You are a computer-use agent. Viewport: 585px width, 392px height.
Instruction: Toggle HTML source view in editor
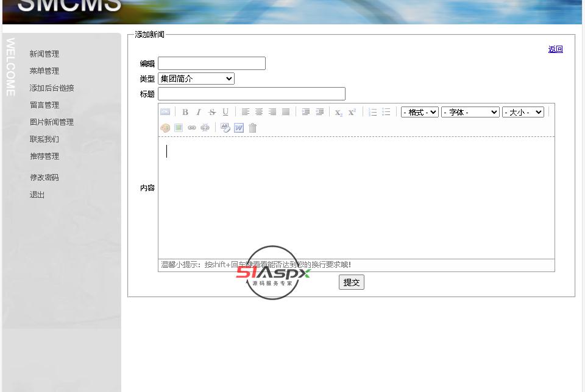(x=165, y=112)
